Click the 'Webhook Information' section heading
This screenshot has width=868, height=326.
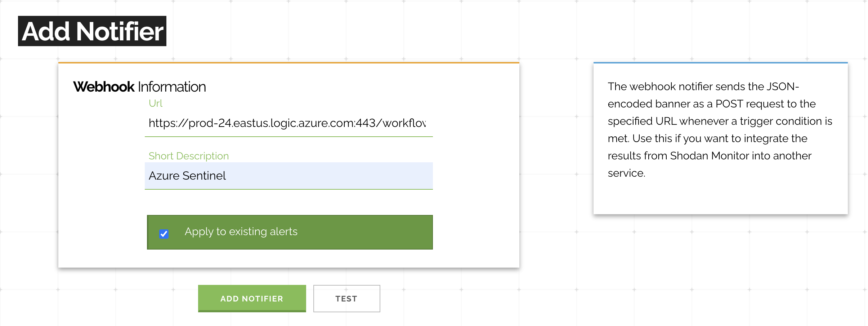(139, 87)
